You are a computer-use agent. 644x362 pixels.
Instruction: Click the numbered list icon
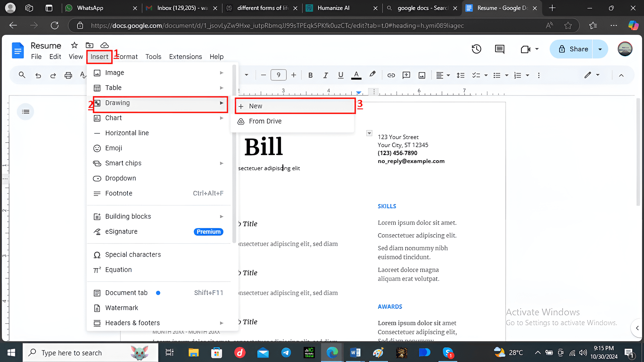[x=518, y=75]
